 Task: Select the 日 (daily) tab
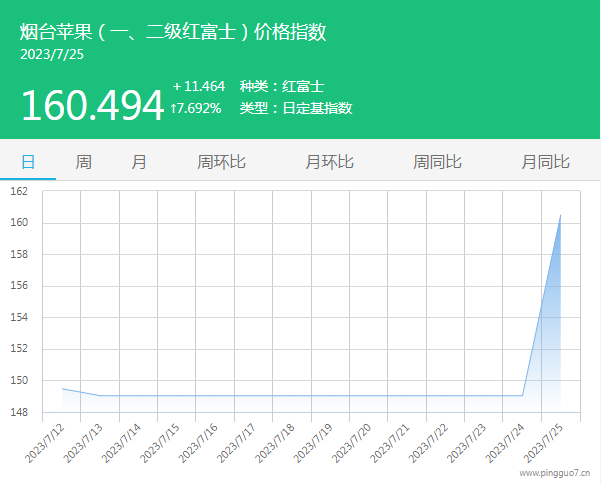tap(28, 162)
